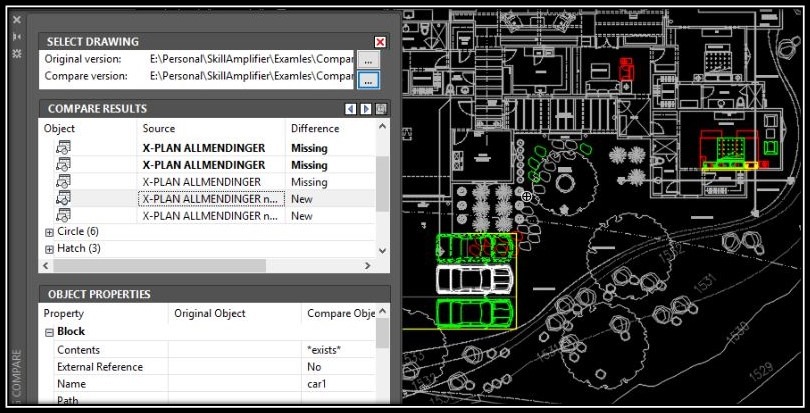Close the Select Drawing panel red X
The height and width of the screenshot is (413, 810).
click(380, 42)
